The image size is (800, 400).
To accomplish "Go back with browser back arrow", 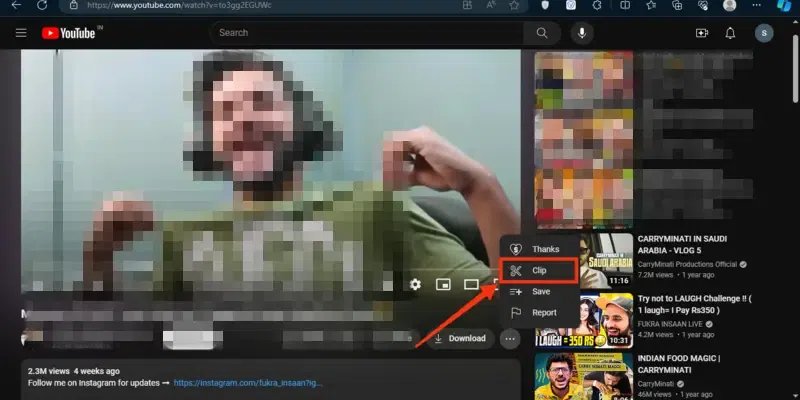I will (16, 5).
